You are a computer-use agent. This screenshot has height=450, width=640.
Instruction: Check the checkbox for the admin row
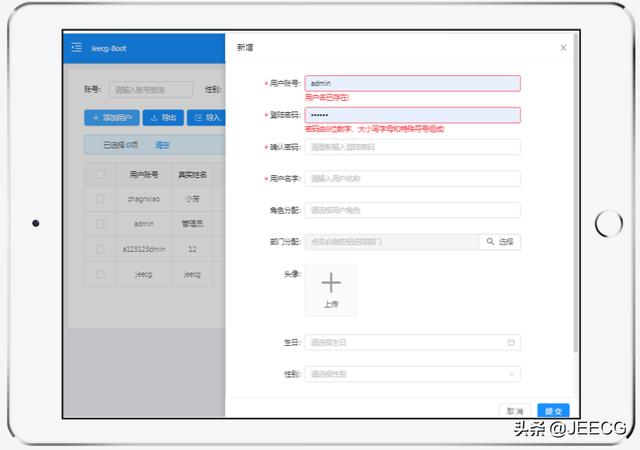(100, 224)
